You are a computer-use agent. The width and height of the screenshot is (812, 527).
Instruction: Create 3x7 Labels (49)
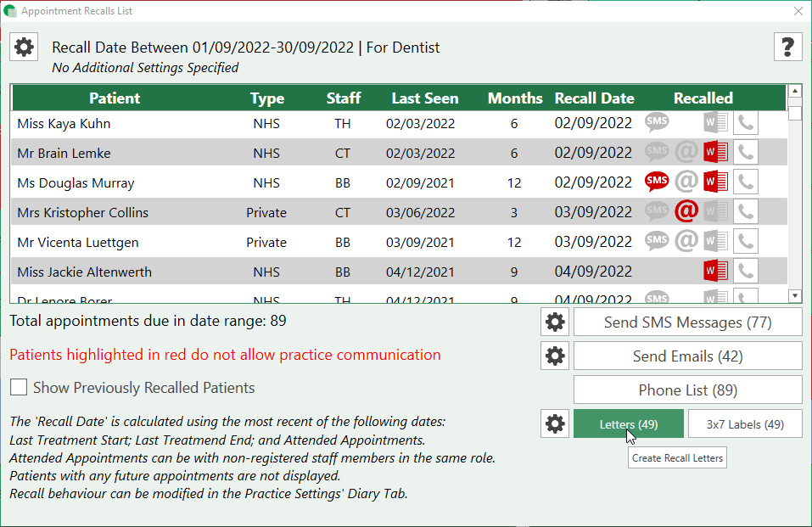[744, 423]
